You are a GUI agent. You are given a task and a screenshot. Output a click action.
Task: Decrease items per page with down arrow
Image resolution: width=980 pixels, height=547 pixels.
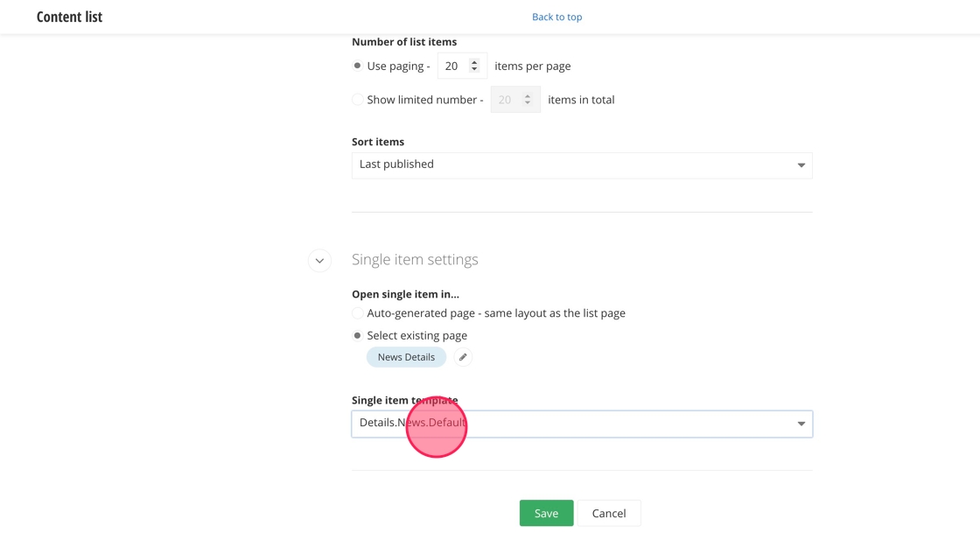pos(474,70)
